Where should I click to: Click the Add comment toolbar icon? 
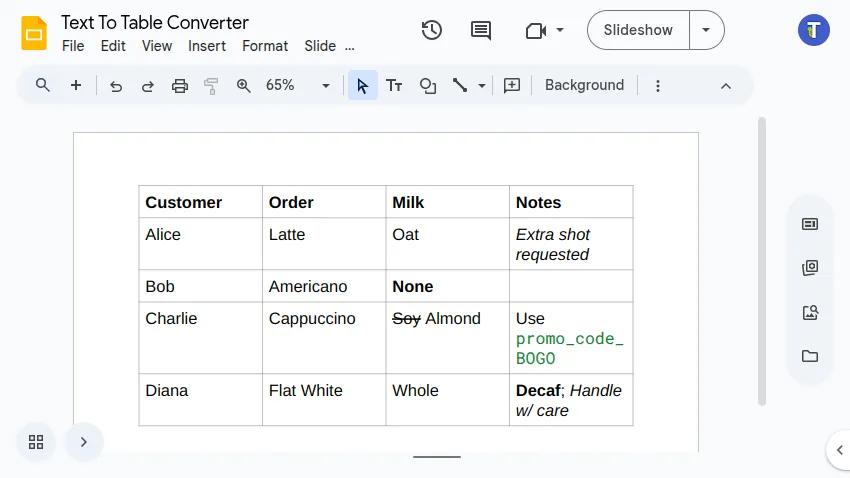(512, 86)
